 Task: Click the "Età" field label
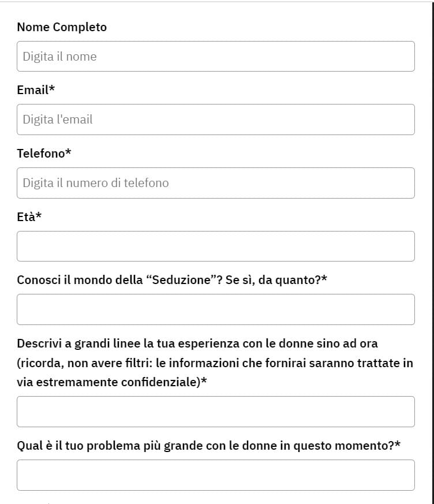(26, 216)
